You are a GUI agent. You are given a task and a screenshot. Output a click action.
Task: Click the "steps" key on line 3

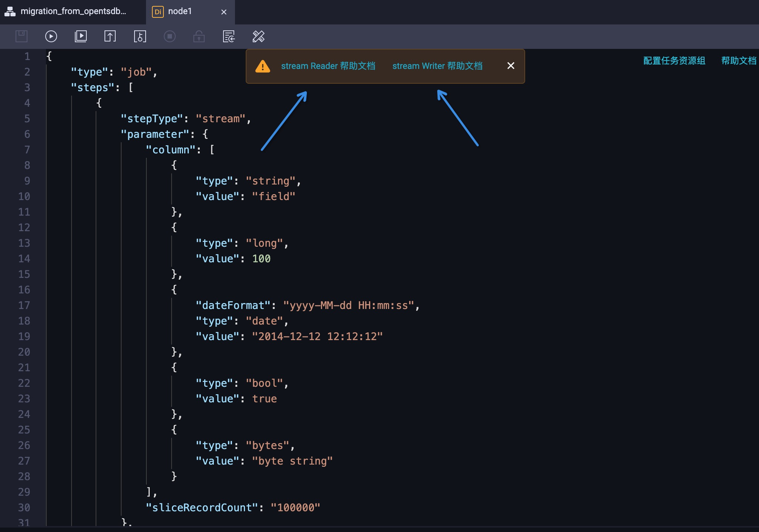(93, 87)
